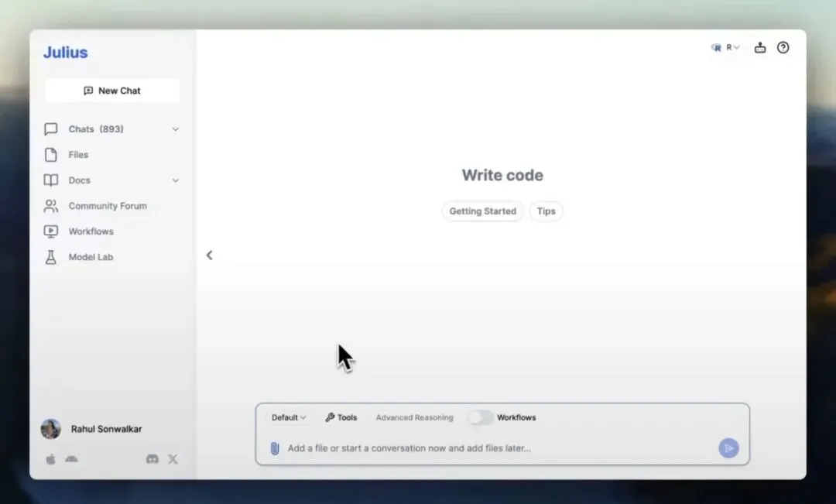Click the Chats speech bubble icon
Viewport: 836px width, 504px height.
coord(50,129)
